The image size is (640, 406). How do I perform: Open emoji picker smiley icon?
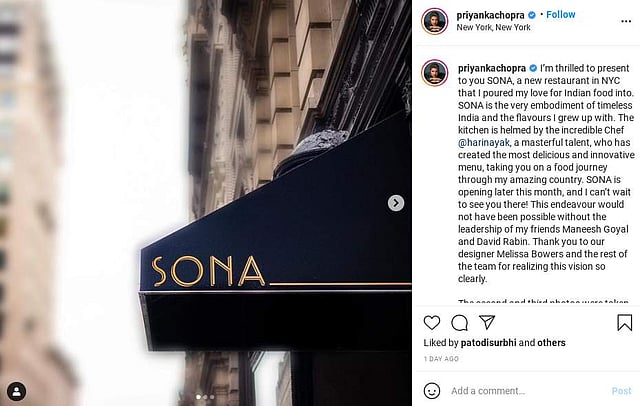click(432, 390)
